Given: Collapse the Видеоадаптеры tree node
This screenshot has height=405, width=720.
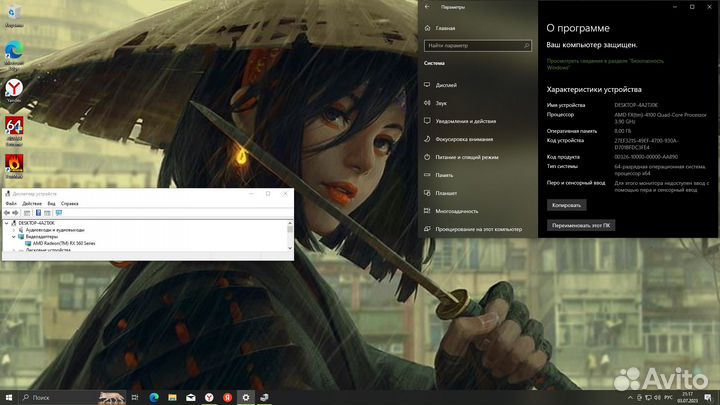Looking at the screenshot, I should 14,236.
